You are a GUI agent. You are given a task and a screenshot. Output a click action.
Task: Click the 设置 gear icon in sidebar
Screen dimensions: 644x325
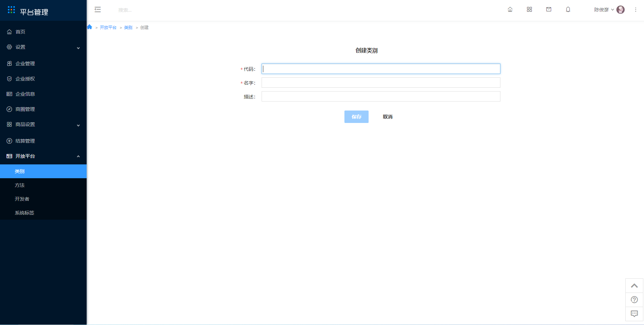pyautogui.click(x=9, y=47)
